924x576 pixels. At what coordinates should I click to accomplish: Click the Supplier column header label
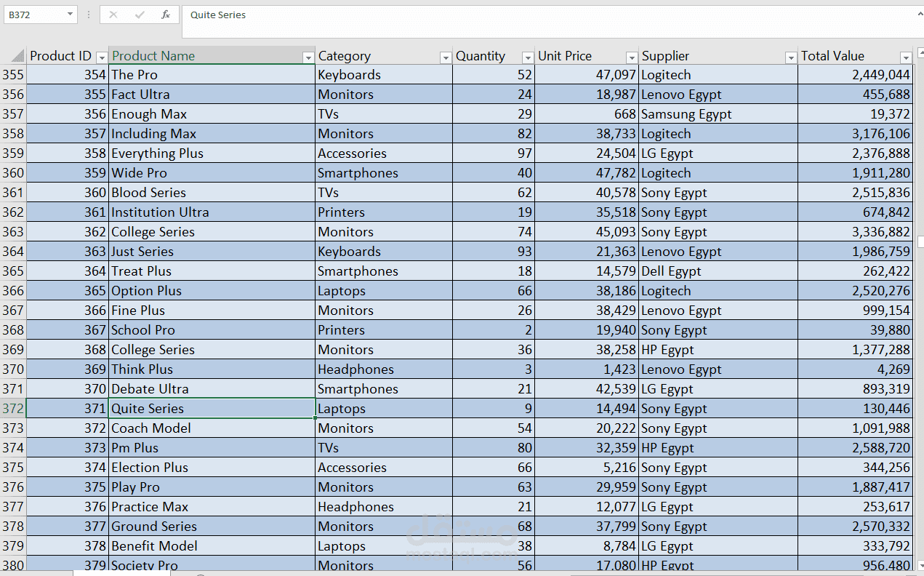[x=665, y=56]
